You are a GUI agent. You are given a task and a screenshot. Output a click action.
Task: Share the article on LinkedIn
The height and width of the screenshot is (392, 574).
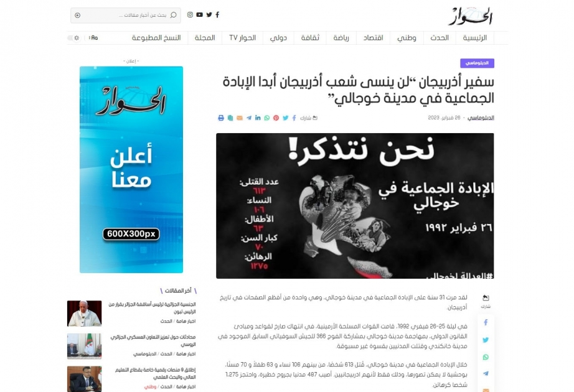tap(258, 118)
